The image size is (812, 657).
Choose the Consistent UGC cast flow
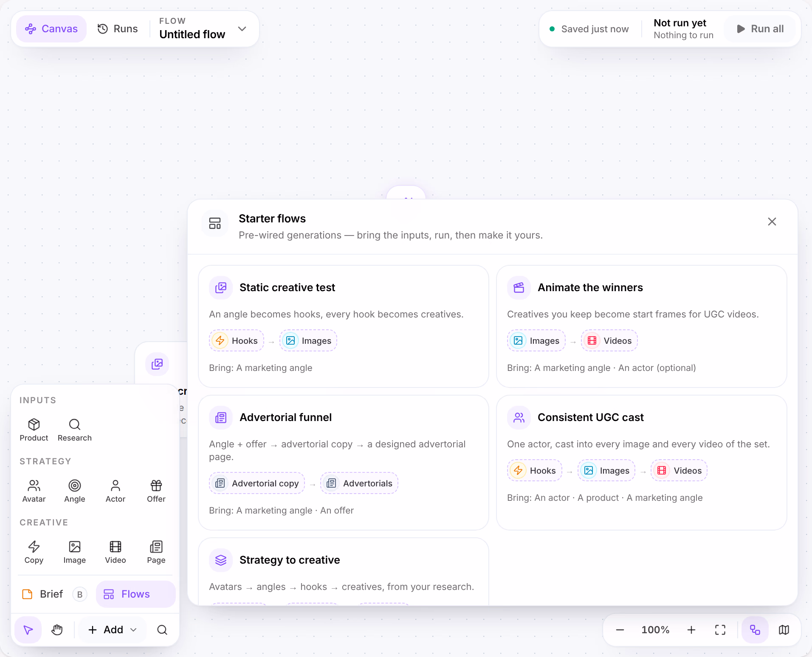642,463
